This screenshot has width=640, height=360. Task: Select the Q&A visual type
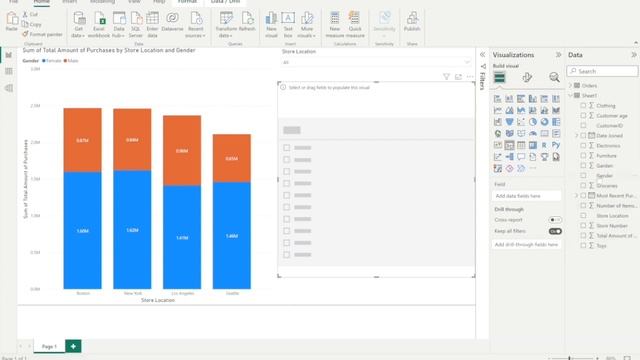(521, 156)
